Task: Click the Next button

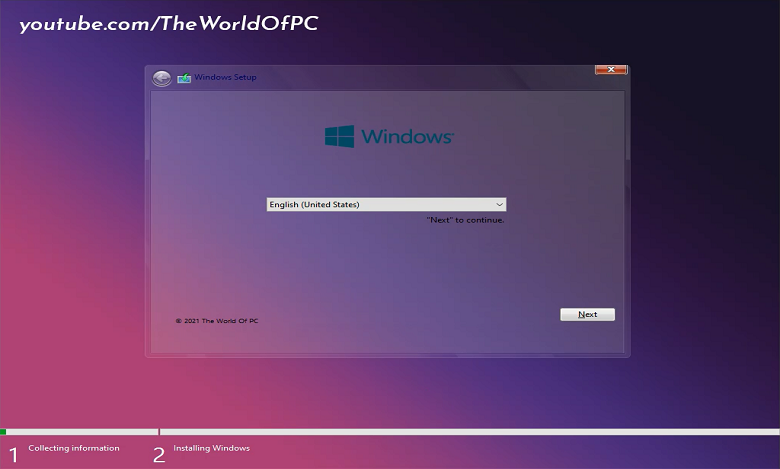Action: 587,314
